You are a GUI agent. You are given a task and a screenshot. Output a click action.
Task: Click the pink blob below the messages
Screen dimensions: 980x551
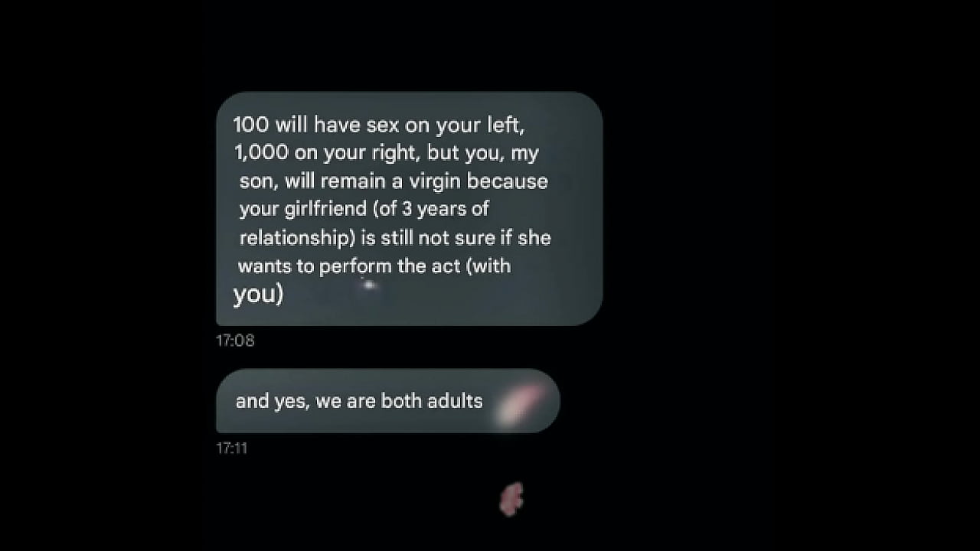[x=511, y=499]
